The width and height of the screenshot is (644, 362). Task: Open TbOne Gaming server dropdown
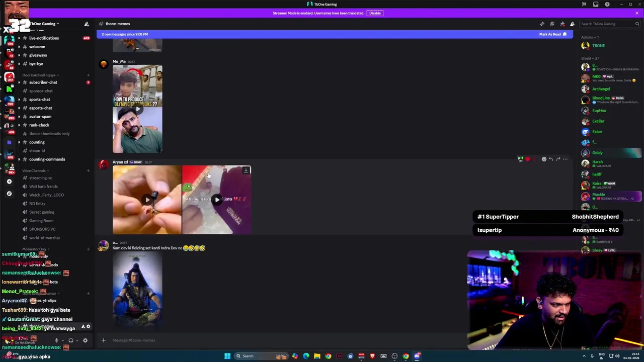click(44, 24)
